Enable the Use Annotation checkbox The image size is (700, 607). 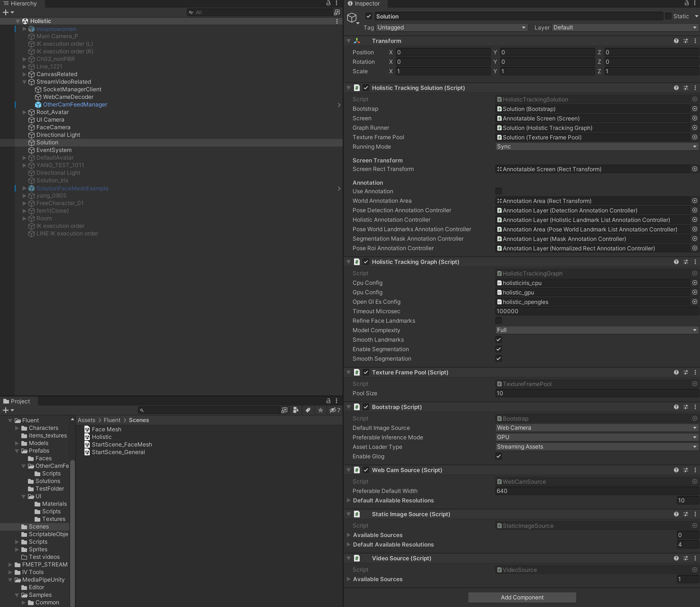498,191
